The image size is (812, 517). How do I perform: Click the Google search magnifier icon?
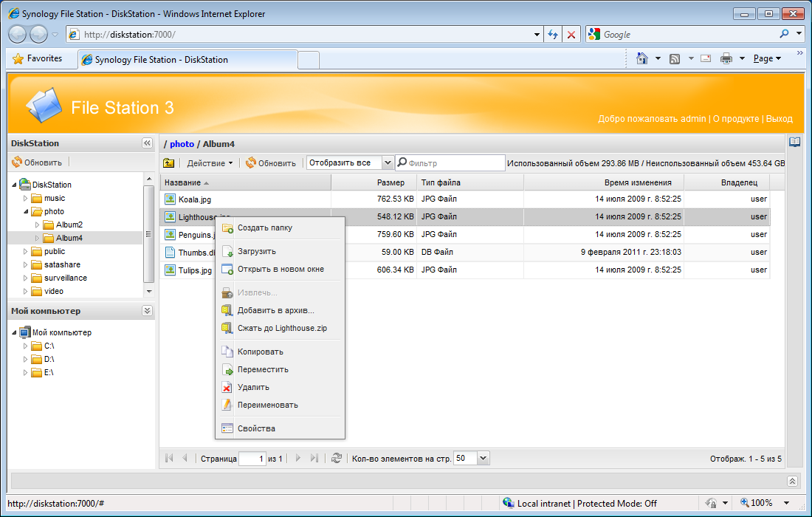tap(784, 34)
